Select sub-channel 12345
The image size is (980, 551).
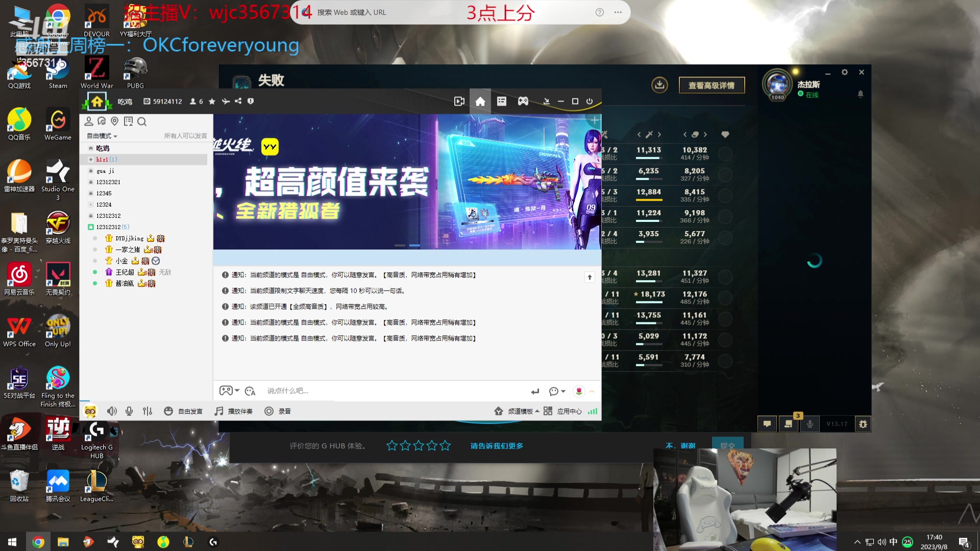pyautogui.click(x=104, y=193)
